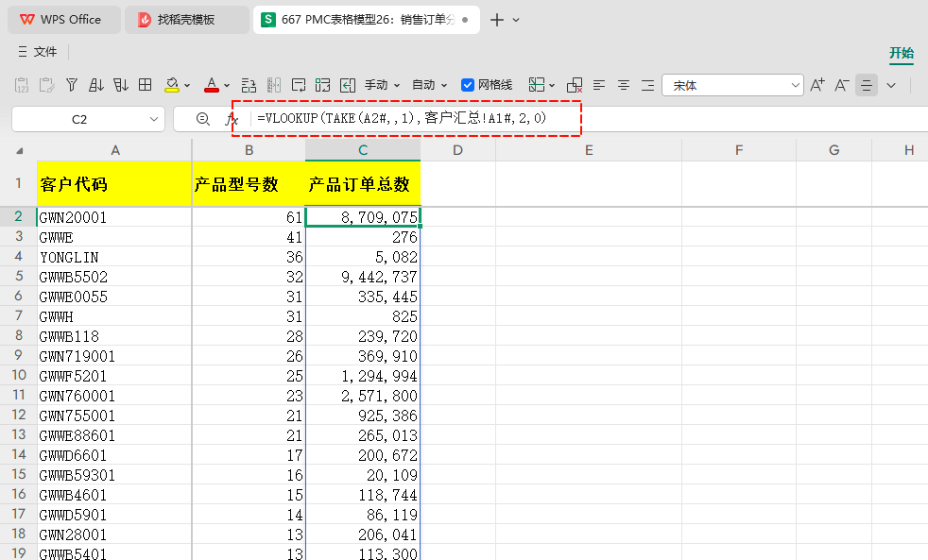Open the 手动 dropdown
The image size is (928, 560).
(x=382, y=85)
